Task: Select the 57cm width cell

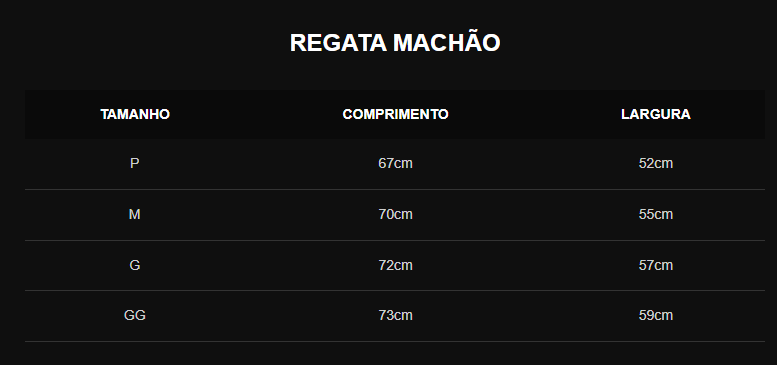Action: [x=656, y=265]
